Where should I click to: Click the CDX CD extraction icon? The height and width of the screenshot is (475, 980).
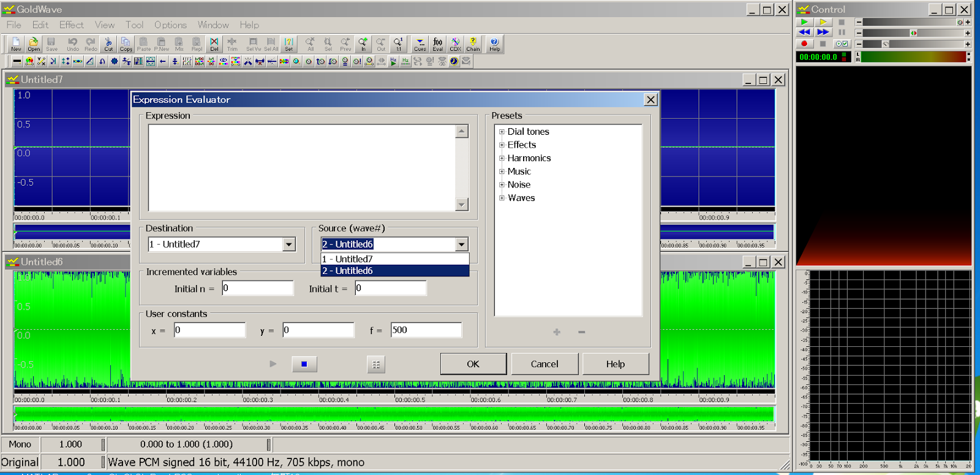coord(455,44)
